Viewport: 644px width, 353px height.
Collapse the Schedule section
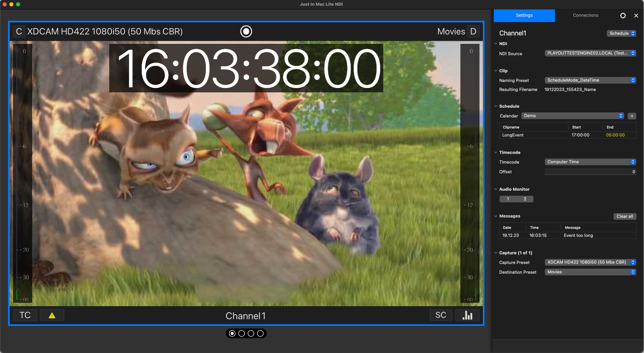(x=496, y=106)
